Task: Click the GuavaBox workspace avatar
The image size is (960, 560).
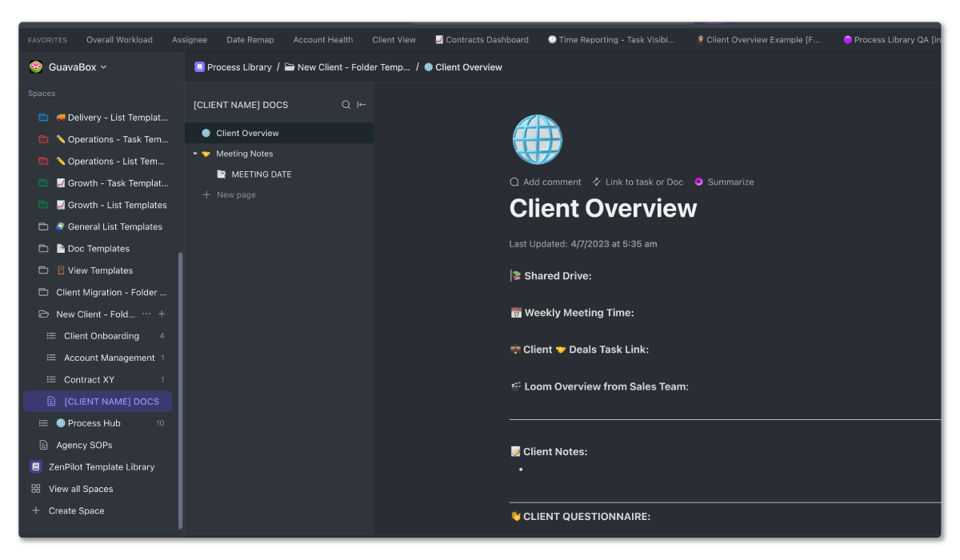Action: click(x=35, y=68)
